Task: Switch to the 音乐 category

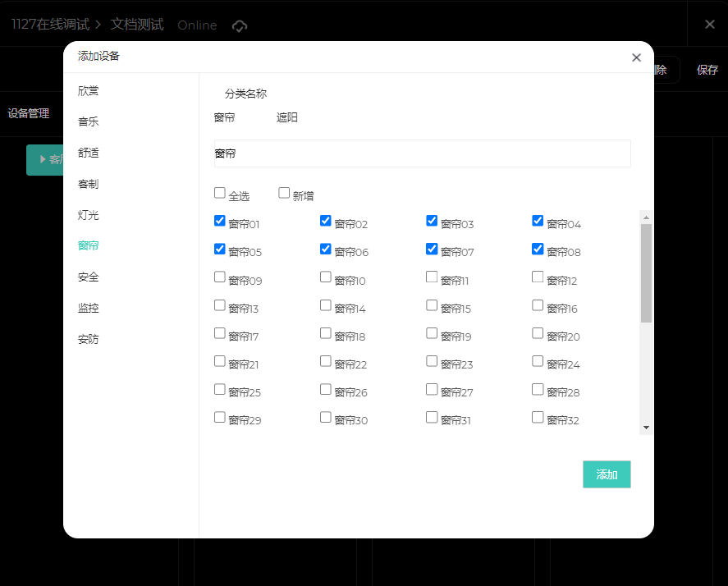Action: pyautogui.click(x=89, y=121)
